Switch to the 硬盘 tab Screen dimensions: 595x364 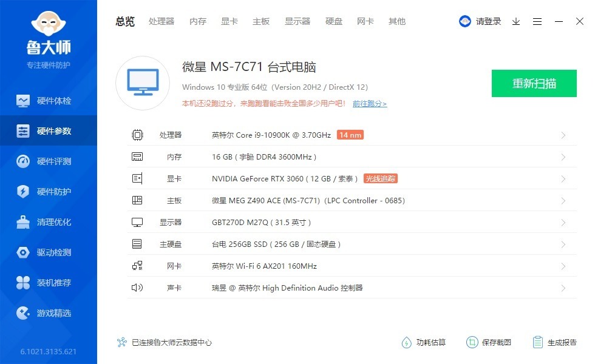[333, 21]
